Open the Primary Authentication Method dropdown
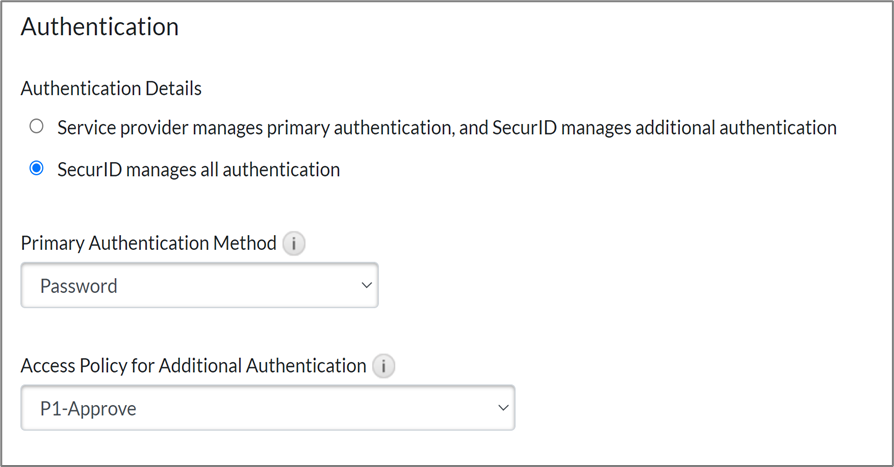The height and width of the screenshot is (467, 894). (x=199, y=286)
